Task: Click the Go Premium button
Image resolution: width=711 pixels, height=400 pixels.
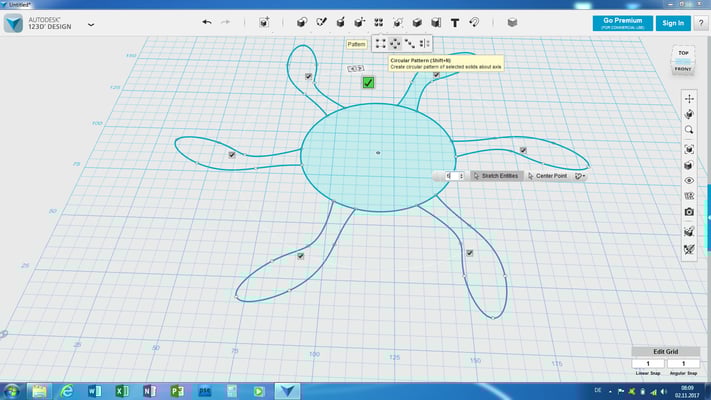Action: [x=621, y=22]
